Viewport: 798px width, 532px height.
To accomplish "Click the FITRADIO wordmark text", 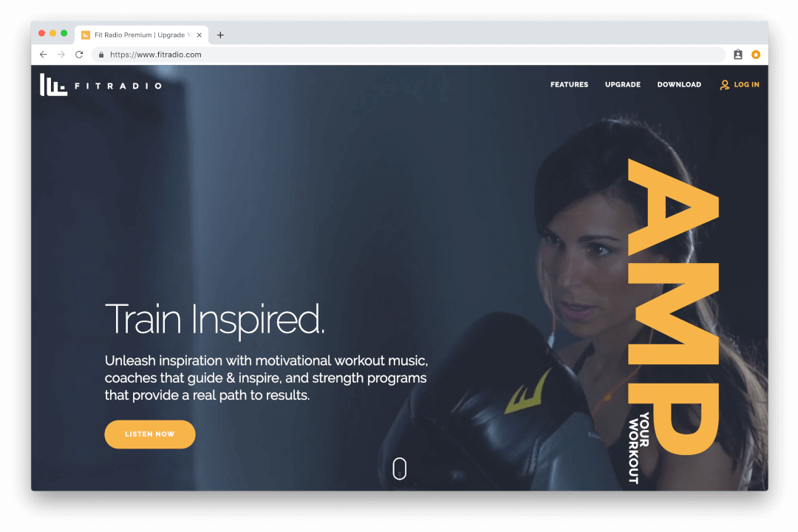I will point(118,86).
